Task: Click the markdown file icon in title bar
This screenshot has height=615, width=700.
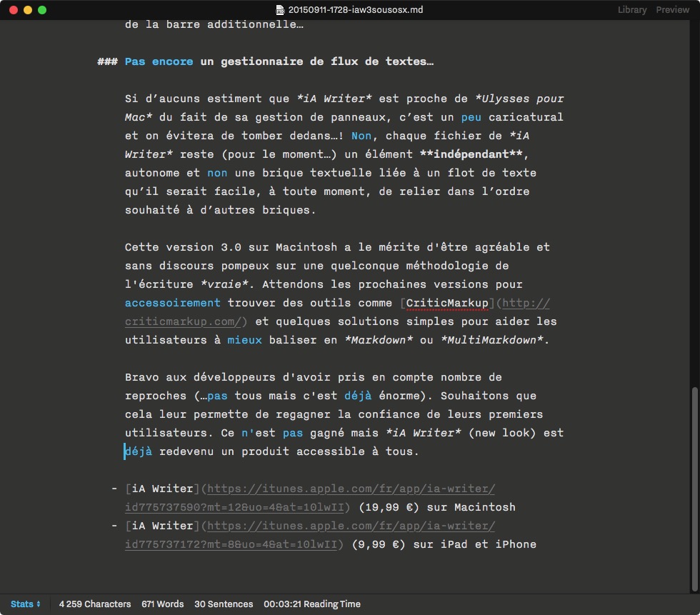Action: click(x=280, y=10)
